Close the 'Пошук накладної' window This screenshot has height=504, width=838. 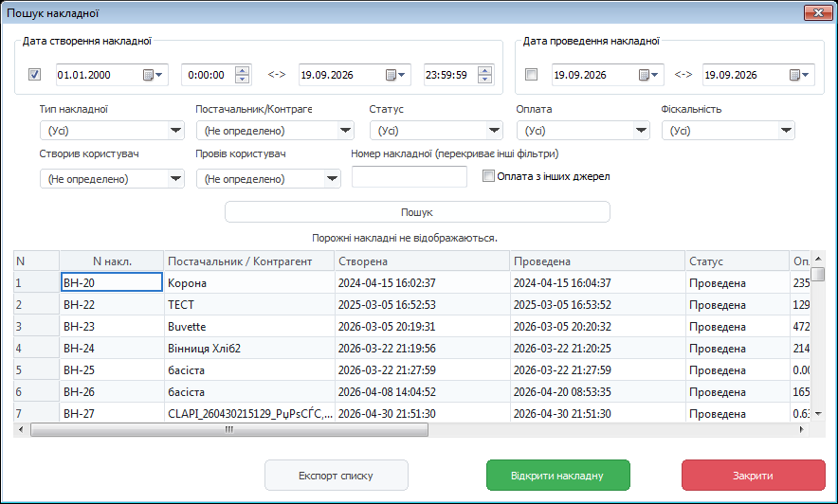point(818,13)
